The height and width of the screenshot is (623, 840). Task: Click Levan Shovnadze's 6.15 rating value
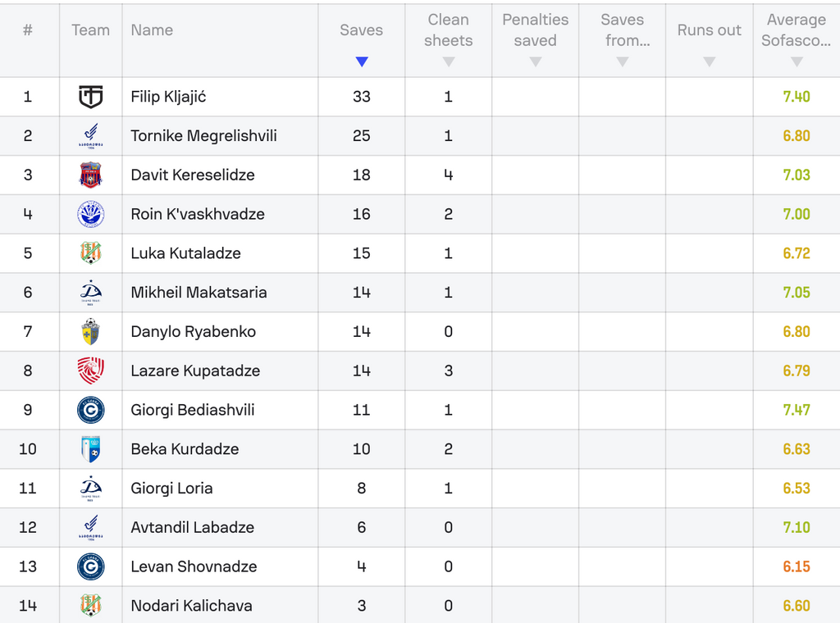pyautogui.click(x=797, y=566)
